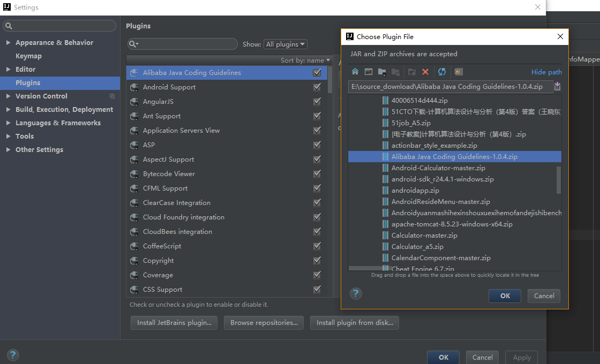Click the red Delete icon
Viewport: 600px width, 364px height.
click(x=425, y=72)
